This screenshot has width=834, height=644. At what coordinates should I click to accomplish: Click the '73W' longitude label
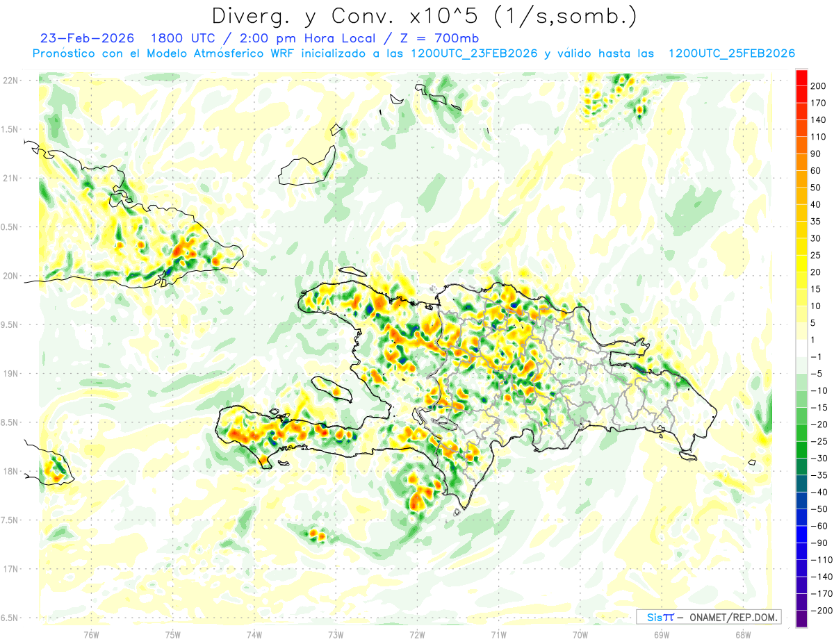[336, 634]
